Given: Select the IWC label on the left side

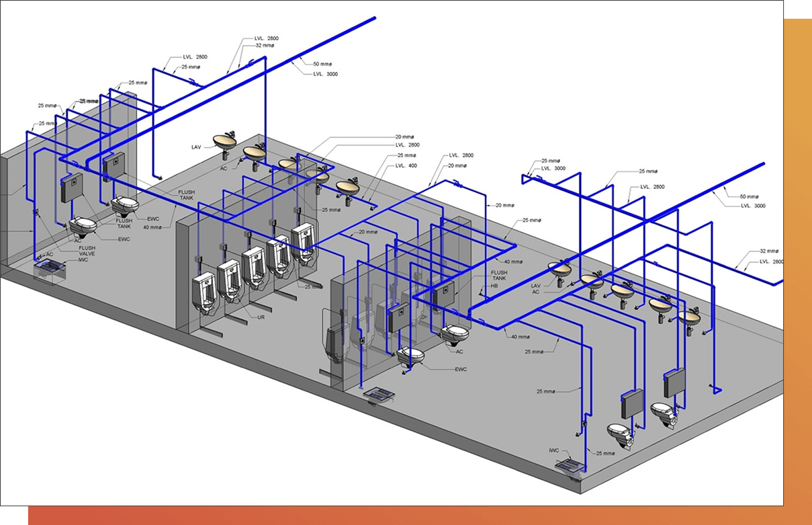Looking at the screenshot, I should click(x=84, y=259).
